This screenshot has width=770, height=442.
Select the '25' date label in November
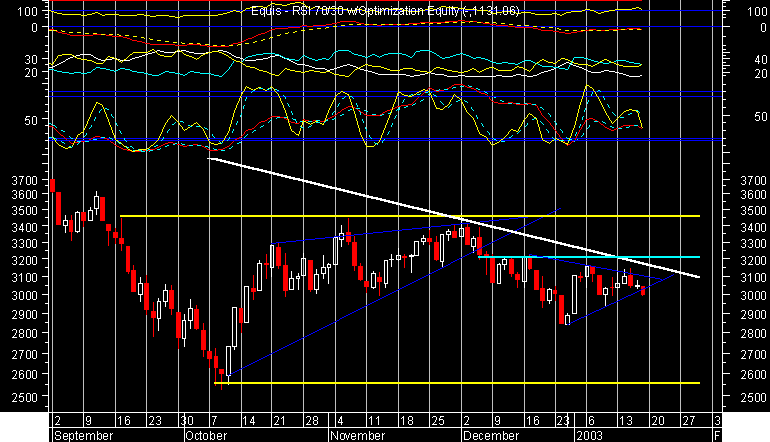coord(438,421)
